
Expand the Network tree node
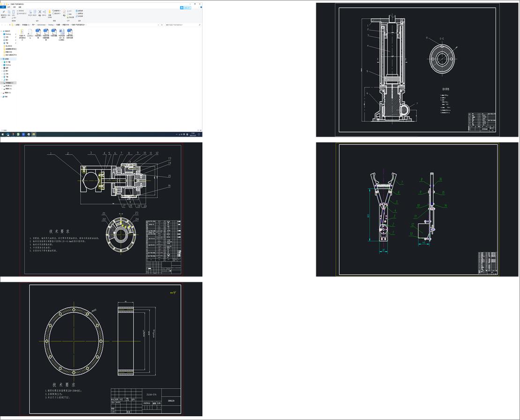(1, 97)
